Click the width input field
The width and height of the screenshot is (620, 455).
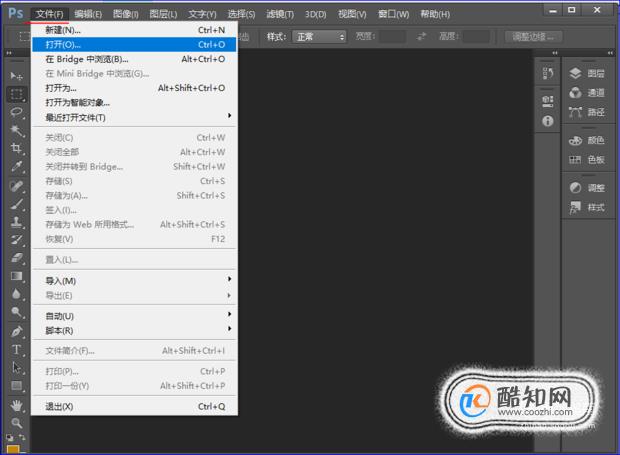[392, 37]
